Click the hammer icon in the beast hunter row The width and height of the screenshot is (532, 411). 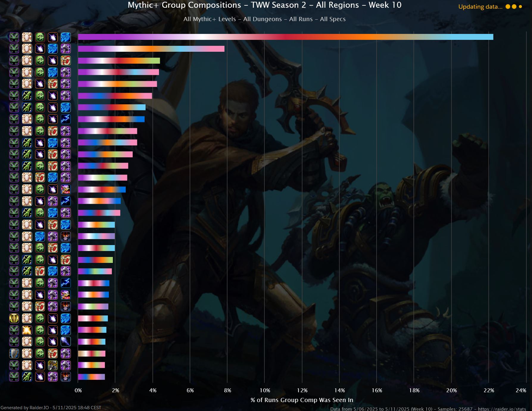click(65, 365)
